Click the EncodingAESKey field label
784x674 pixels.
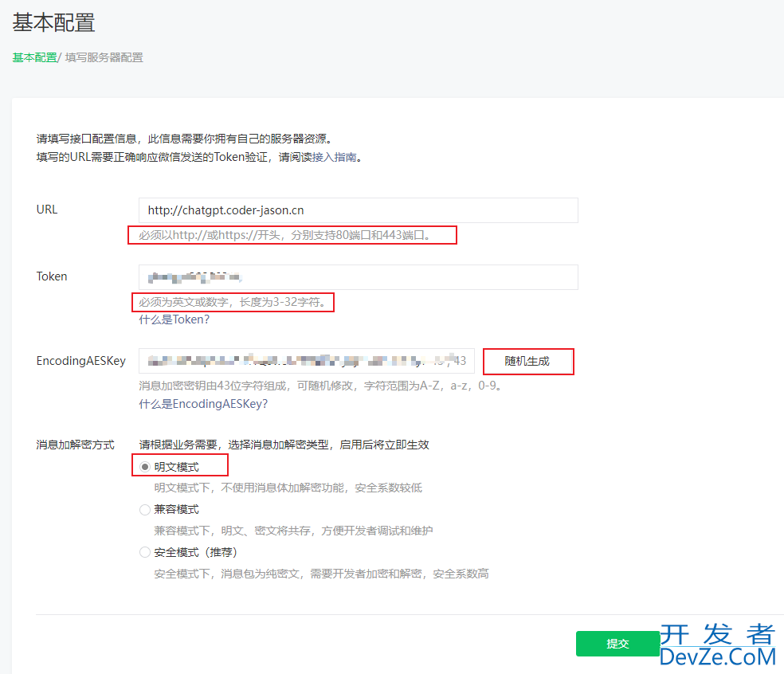(81, 361)
